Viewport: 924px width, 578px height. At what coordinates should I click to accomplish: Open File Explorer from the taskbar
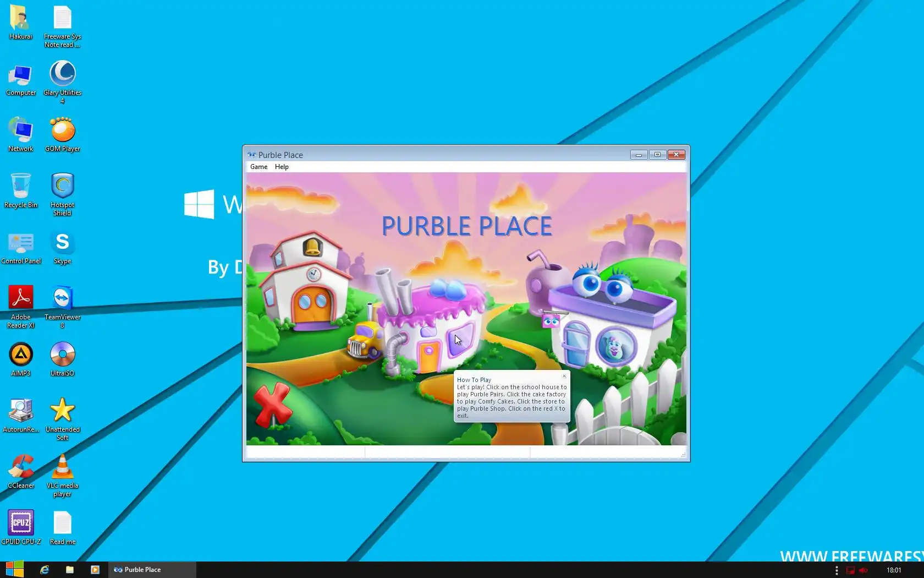[x=70, y=570]
